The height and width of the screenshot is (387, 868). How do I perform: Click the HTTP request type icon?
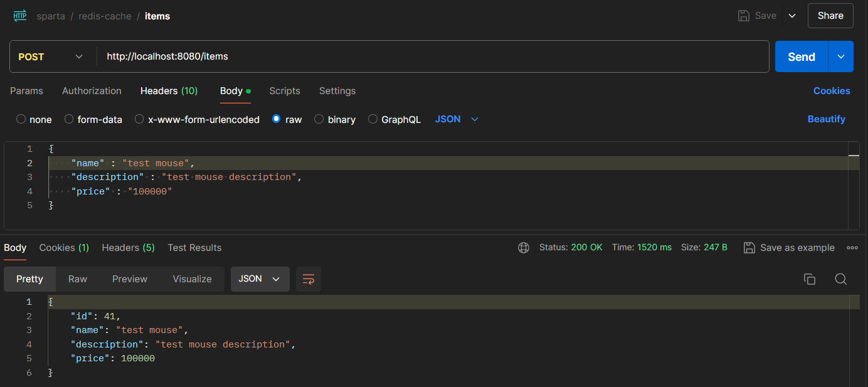coord(20,16)
